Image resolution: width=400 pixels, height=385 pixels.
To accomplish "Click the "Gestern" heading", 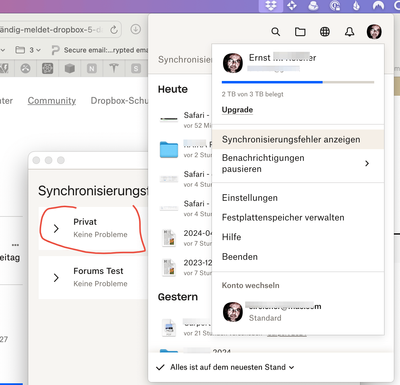I will pos(178,297).
